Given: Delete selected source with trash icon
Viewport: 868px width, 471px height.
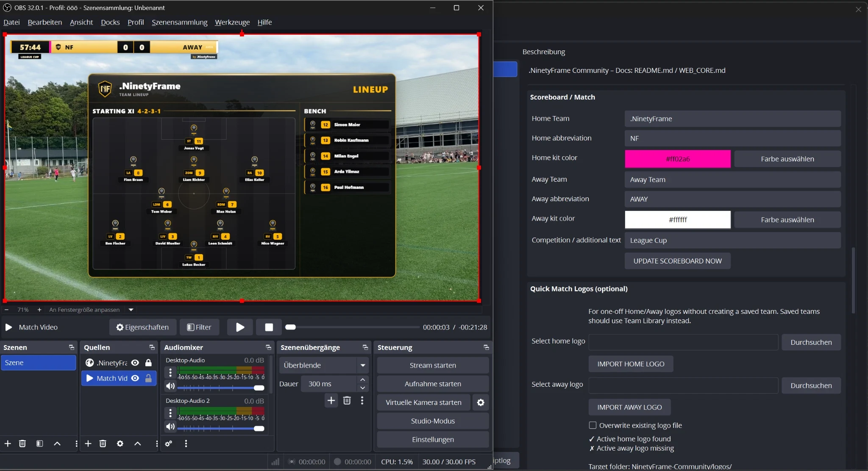Looking at the screenshot, I should coord(103,443).
